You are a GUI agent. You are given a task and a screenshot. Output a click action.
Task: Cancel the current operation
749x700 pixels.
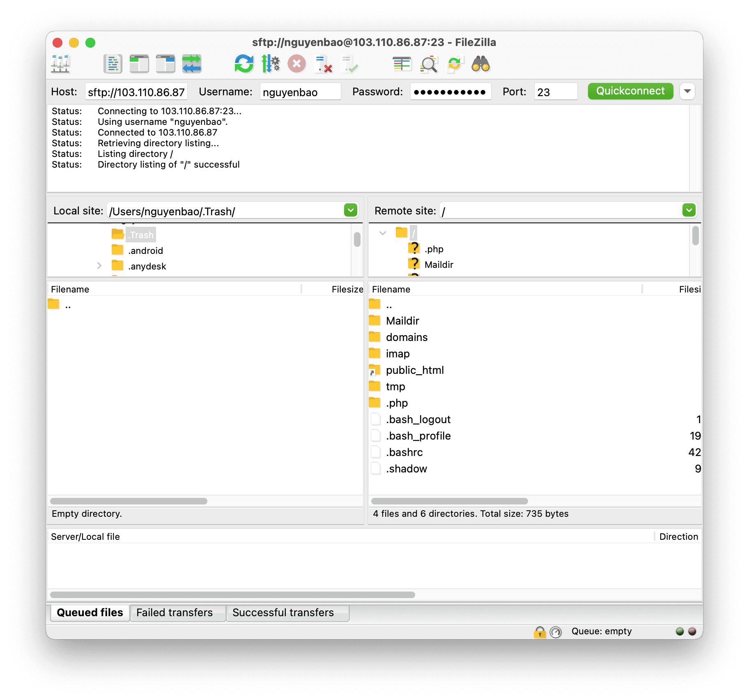click(x=296, y=64)
